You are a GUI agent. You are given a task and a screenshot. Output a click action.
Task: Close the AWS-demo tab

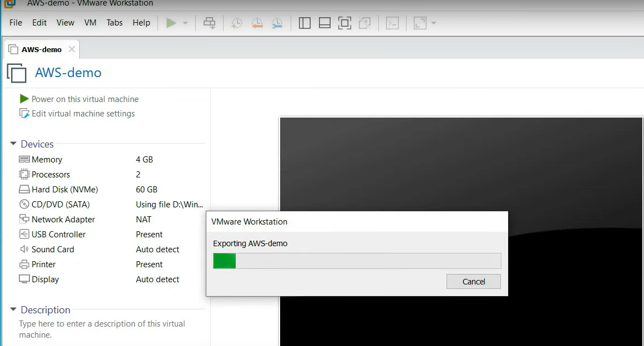pyautogui.click(x=72, y=49)
